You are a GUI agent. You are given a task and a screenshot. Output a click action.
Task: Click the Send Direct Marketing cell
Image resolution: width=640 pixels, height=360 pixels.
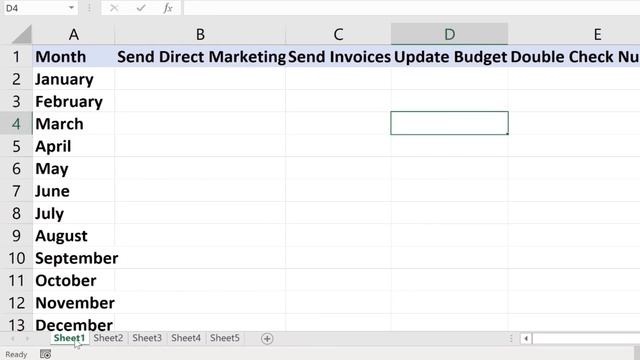click(x=200, y=56)
